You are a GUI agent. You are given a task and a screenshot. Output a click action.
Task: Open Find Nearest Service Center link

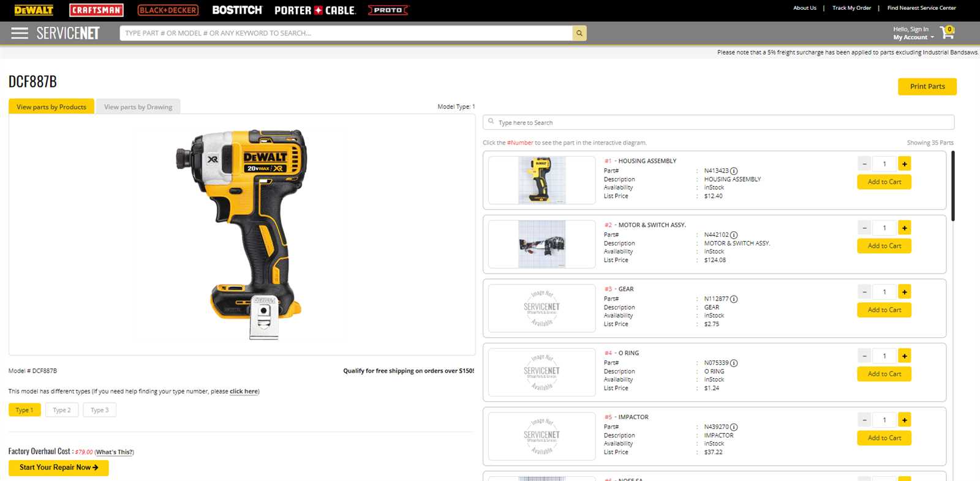click(x=922, y=8)
